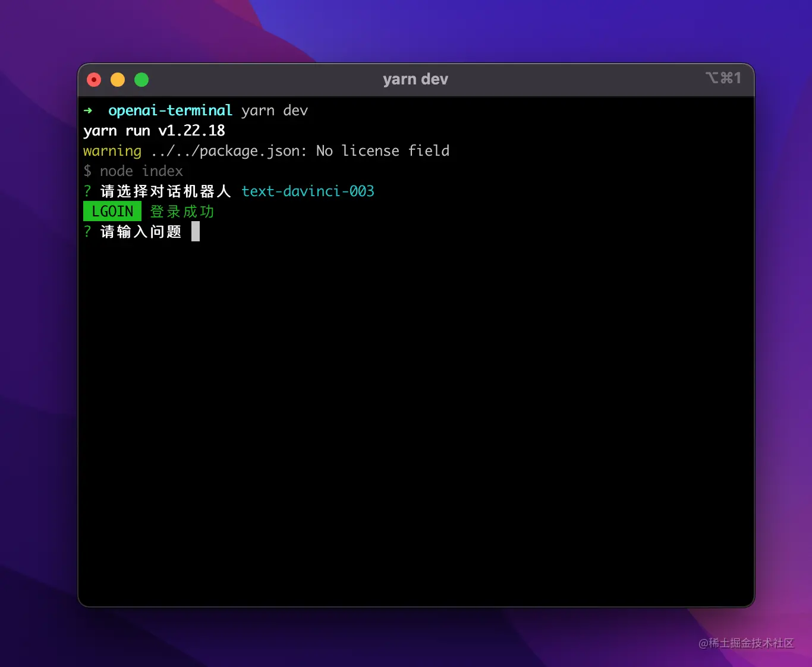Select the openai-terminal directory name
The image size is (812, 667).
(170, 111)
